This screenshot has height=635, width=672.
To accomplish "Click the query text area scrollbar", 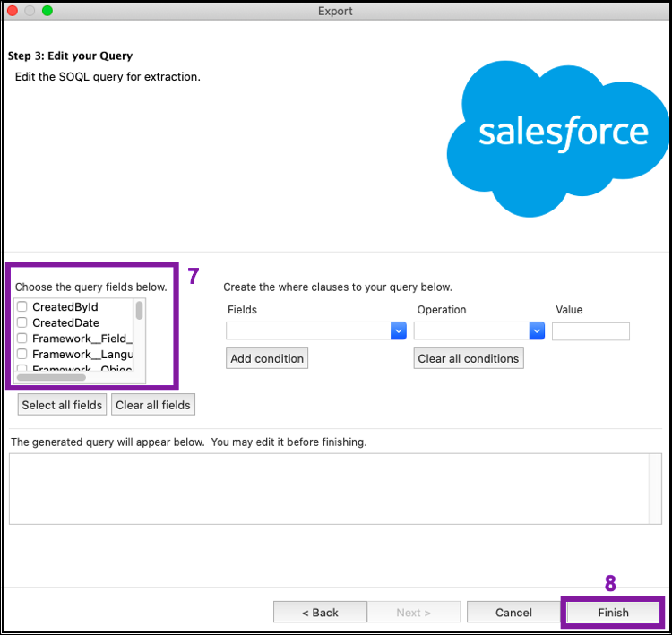I will pos(655,489).
